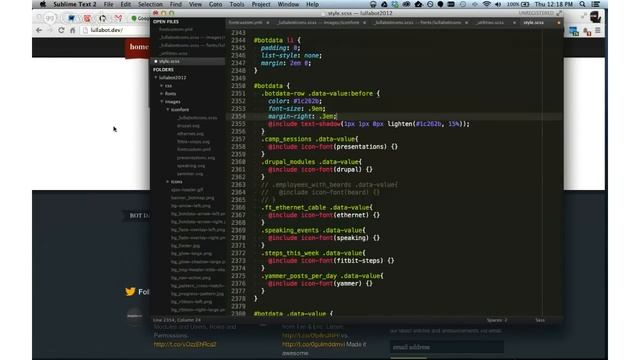
Task: Open the Sublime Text 2 application menu
Action: pyautogui.click(x=75, y=4)
